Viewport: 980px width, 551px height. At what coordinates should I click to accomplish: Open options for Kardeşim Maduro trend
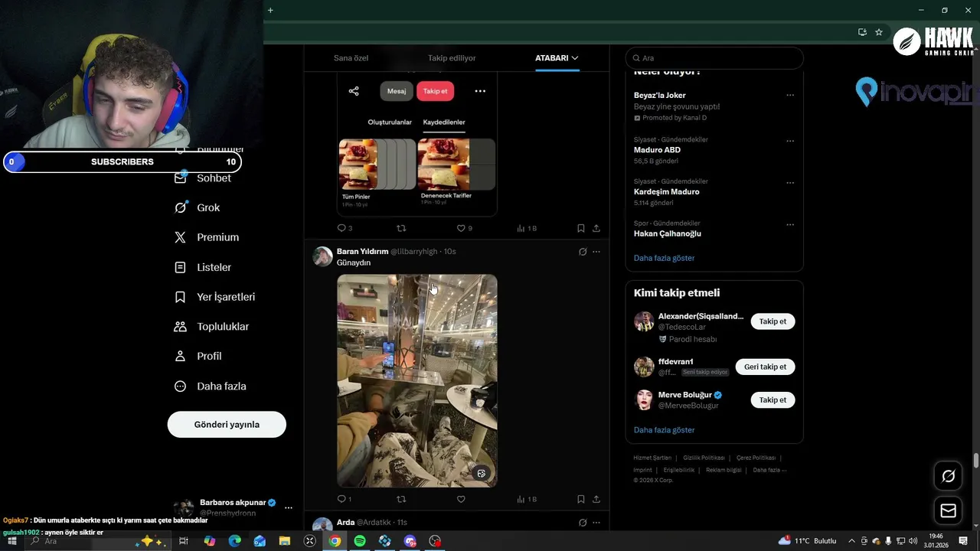click(790, 183)
